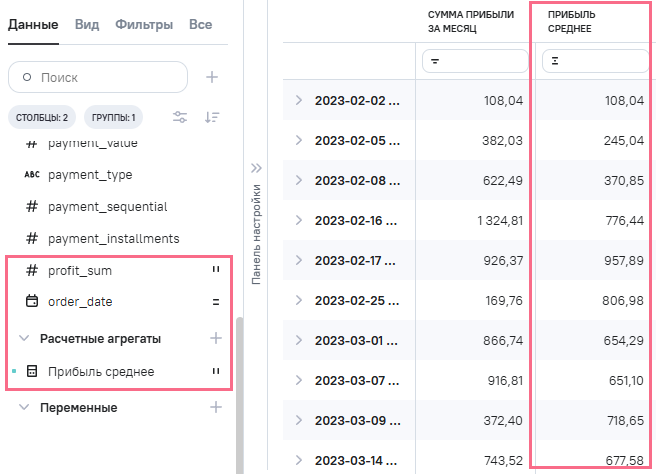Open the settings sliders icon

pos(180,117)
